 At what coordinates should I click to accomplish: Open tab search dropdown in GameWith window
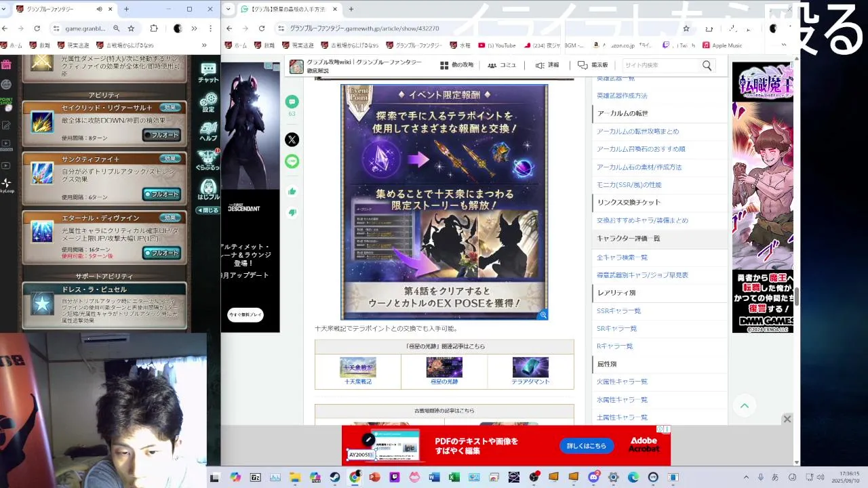[x=228, y=9]
